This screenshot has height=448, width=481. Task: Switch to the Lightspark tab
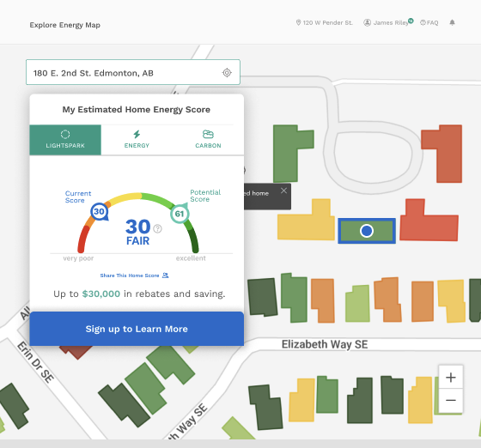tap(65, 140)
